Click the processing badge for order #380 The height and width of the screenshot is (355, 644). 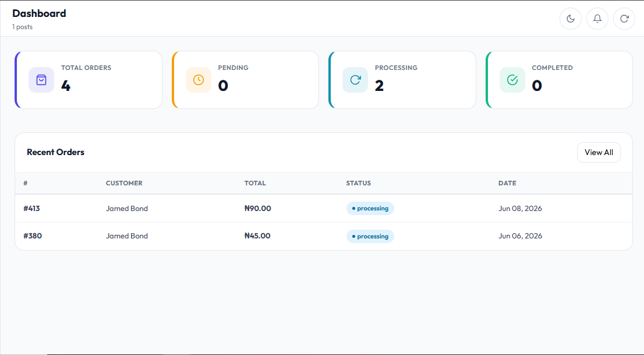tap(370, 237)
